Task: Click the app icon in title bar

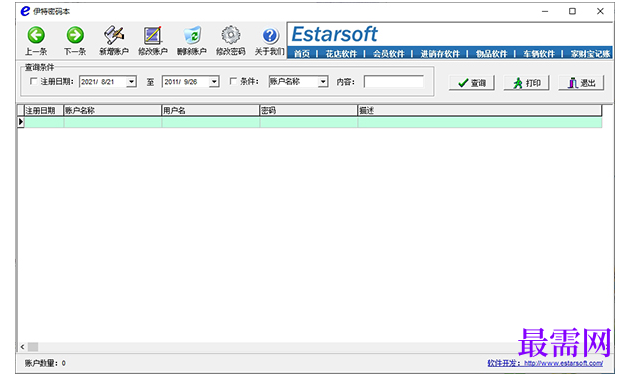Action: point(25,11)
